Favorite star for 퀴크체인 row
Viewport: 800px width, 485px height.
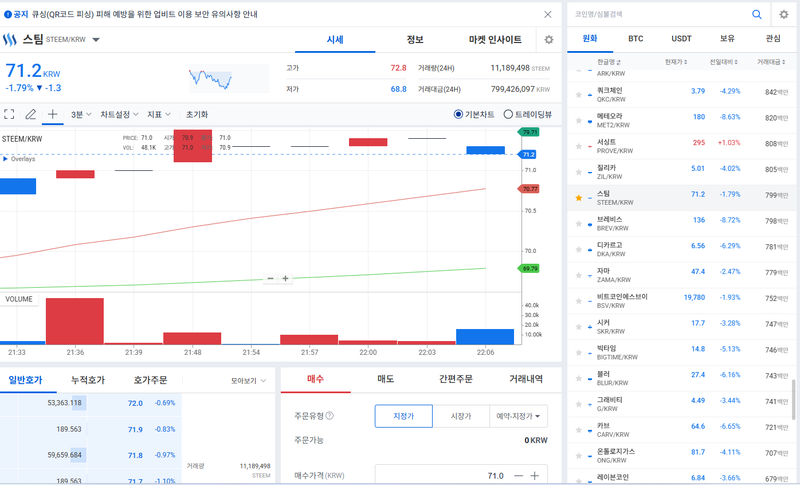579,95
